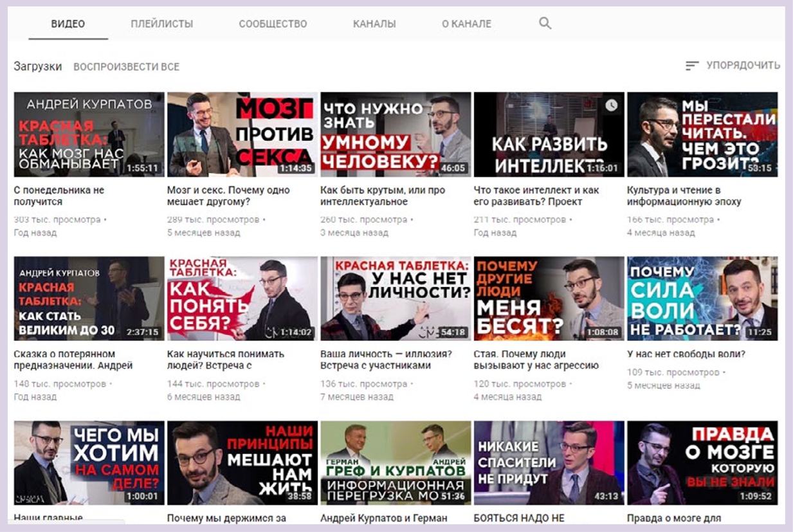
Task: Go to the КАНАЛЫ tab
Action: pyautogui.click(x=374, y=24)
